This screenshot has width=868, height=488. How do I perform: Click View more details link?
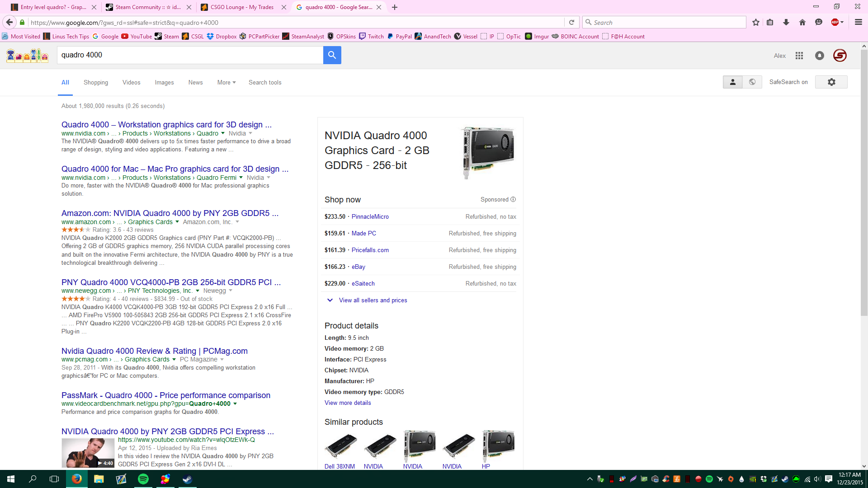(348, 403)
